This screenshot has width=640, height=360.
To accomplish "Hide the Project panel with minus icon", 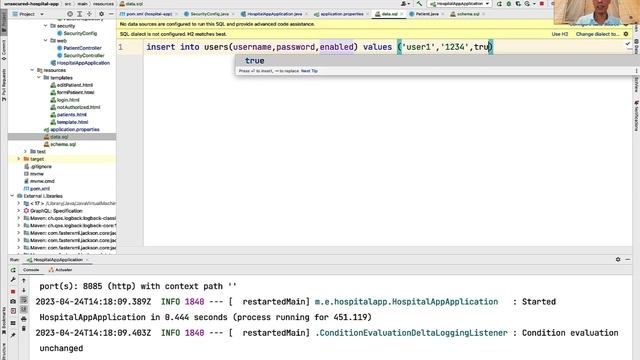I will [111, 14].
